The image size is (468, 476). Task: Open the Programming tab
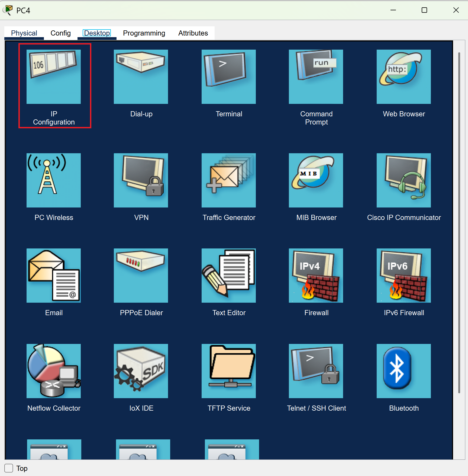point(144,33)
